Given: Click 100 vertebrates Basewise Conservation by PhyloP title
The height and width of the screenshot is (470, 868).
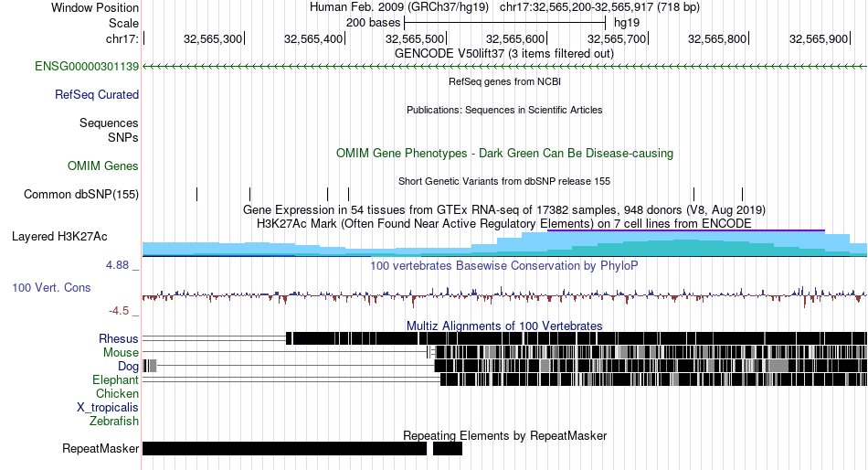Looking at the screenshot, I should pos(504,266).
